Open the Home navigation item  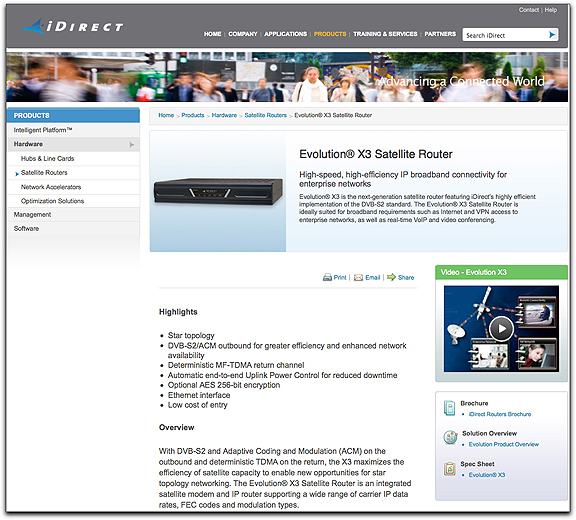tap(212, 34)
